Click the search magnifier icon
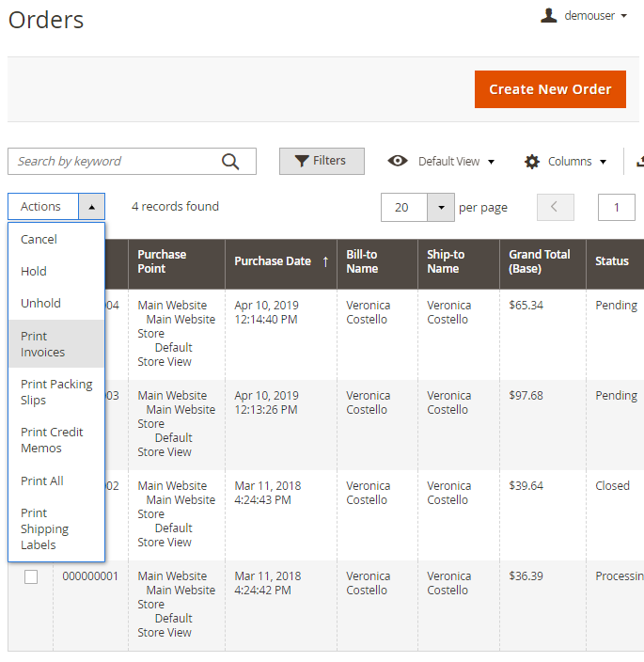This screenshot has height=662, width=644. [x=230, y=162]
